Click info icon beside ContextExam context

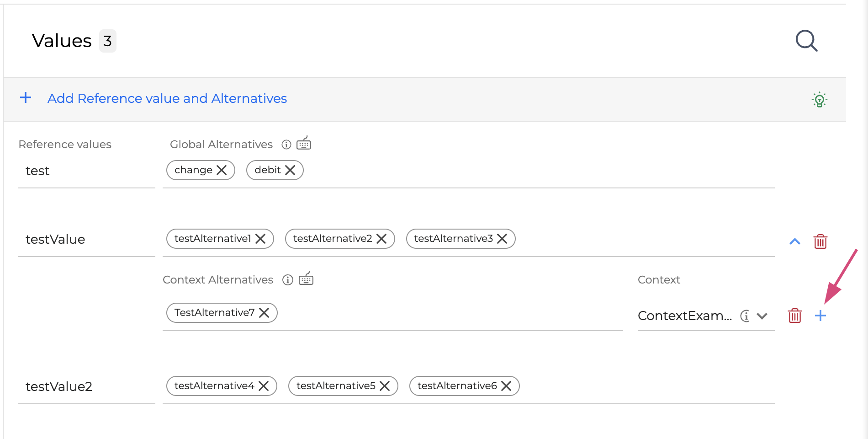(745, 316)
